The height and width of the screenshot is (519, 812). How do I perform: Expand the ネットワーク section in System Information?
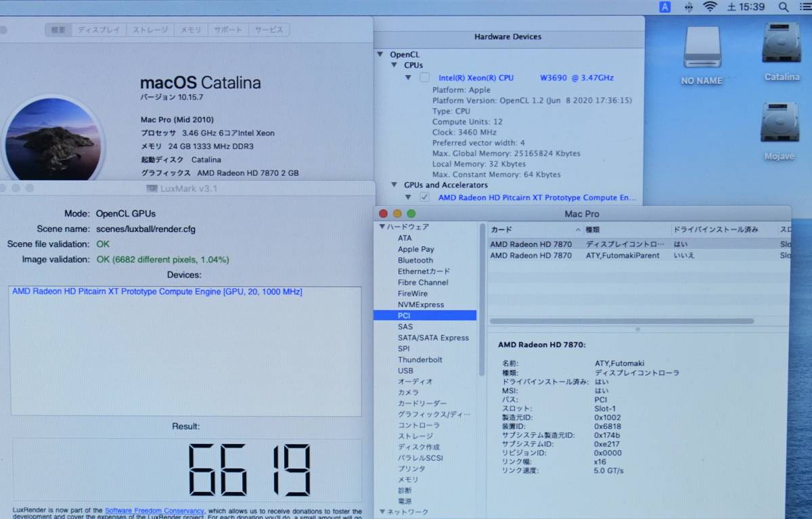[382, 511]
